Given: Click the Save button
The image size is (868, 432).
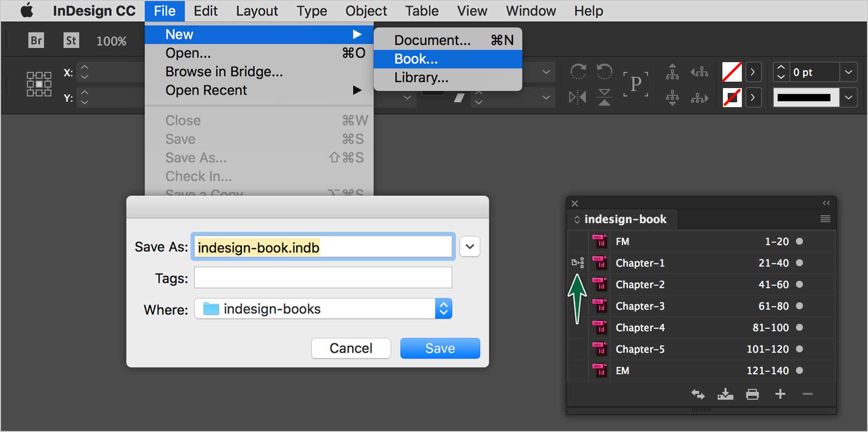Looking at the screenshot, I should [x=440, y=348].
